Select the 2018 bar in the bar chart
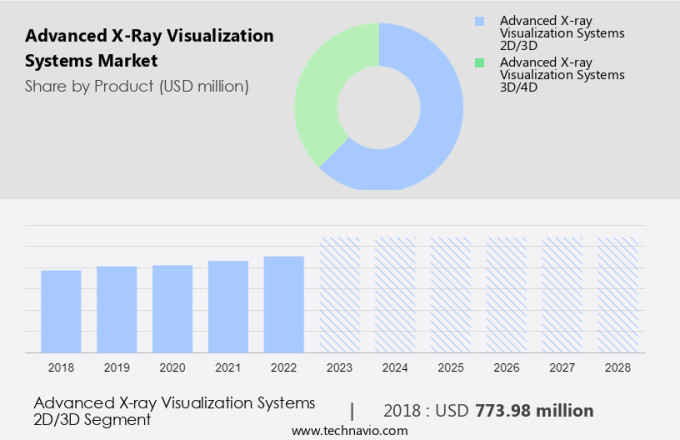 61,311
